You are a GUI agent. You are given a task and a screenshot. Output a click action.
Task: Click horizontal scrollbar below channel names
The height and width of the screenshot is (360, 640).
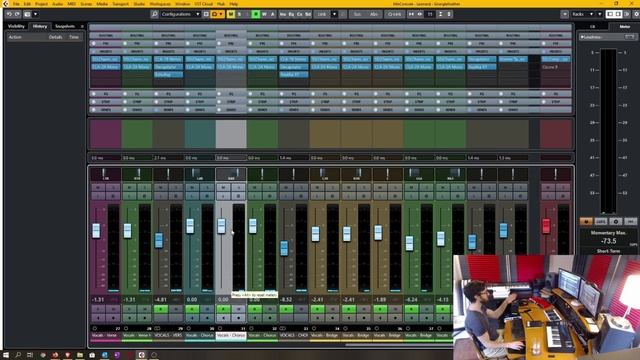click(400, 344)
